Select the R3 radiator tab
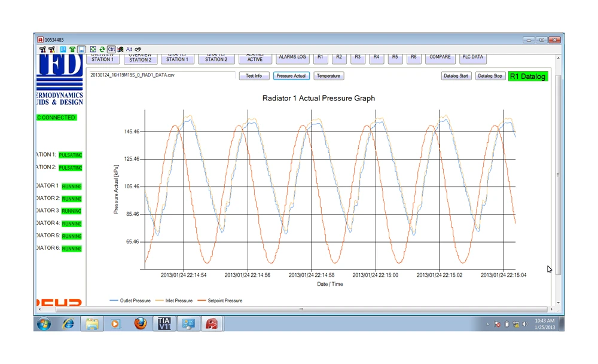Viewport: 598px width, 364px height. 358,57
